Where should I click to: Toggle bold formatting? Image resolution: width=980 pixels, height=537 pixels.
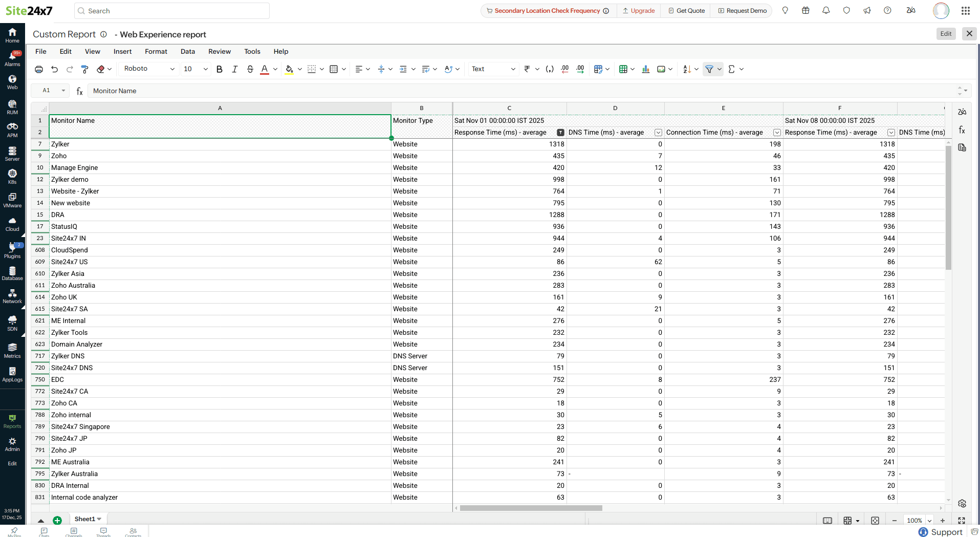click(x=219, y=69)
